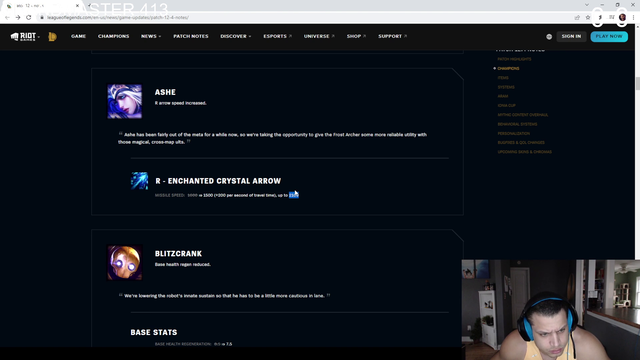
Task: Click the SIGN IN button
Action: point(571,36)
